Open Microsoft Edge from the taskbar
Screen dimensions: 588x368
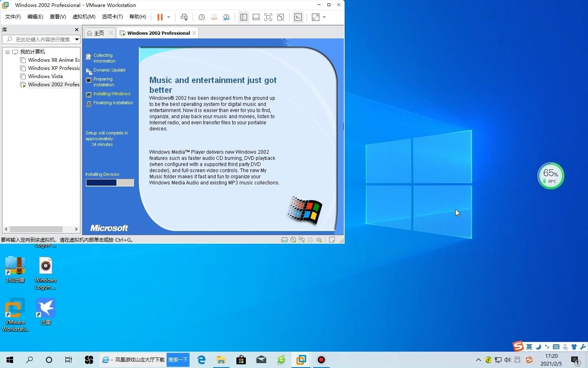[x=201, y=360]
